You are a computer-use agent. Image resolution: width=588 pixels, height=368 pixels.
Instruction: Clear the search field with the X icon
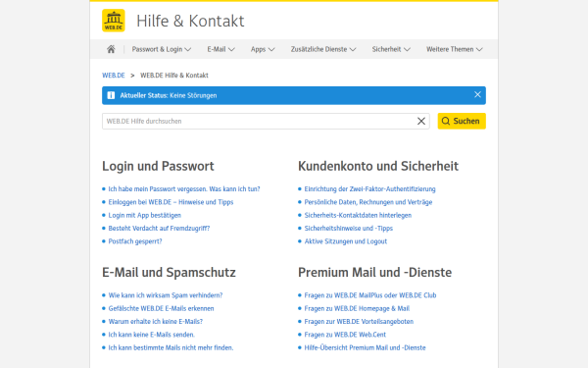point(421,121)
